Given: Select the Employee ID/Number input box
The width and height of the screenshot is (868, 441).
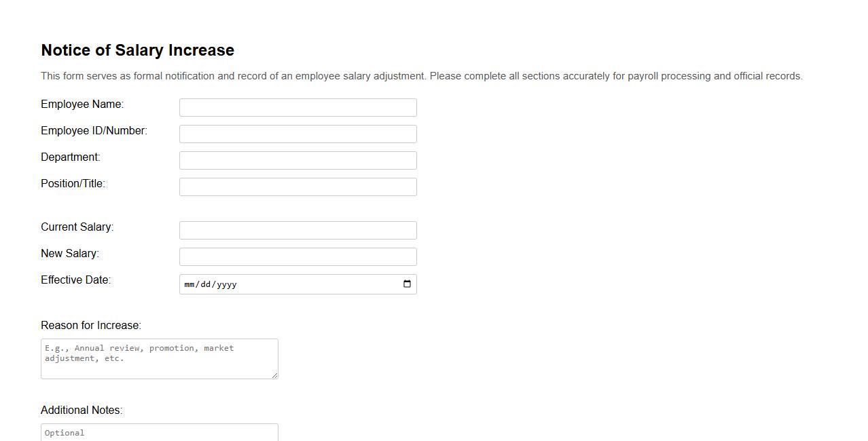Looking at the screenshot, I should point(297,134).
